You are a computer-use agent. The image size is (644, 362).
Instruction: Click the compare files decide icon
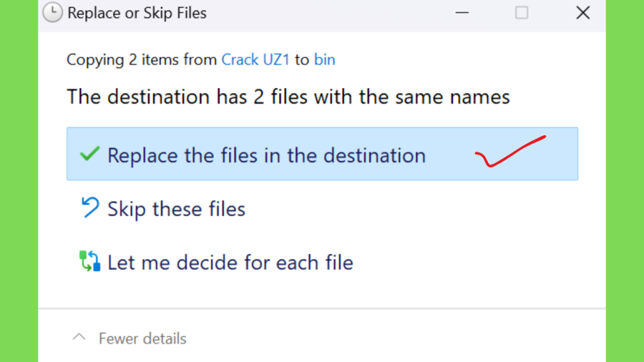tap(89, 261)
